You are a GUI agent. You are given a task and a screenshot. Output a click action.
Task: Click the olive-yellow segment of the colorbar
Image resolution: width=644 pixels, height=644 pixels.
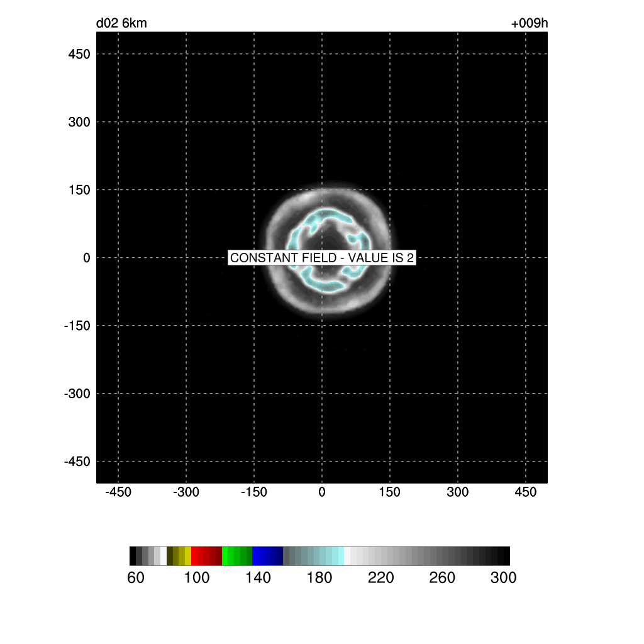pos(179,556)
